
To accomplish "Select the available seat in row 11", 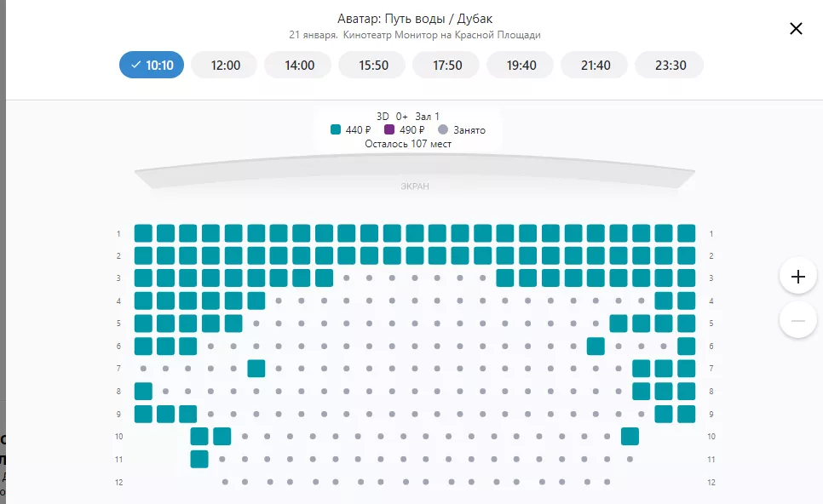I will click(199, 459).
